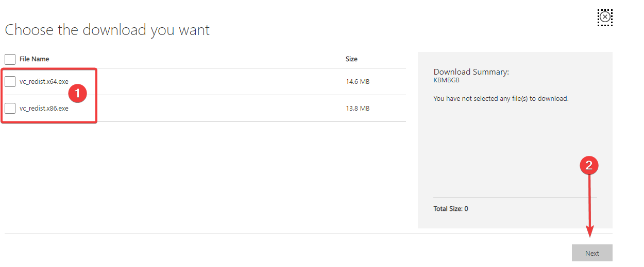Select the vc_redist.x86.exe file name
The width and height of the screenshot is (644, 267).
click(44, 109)
